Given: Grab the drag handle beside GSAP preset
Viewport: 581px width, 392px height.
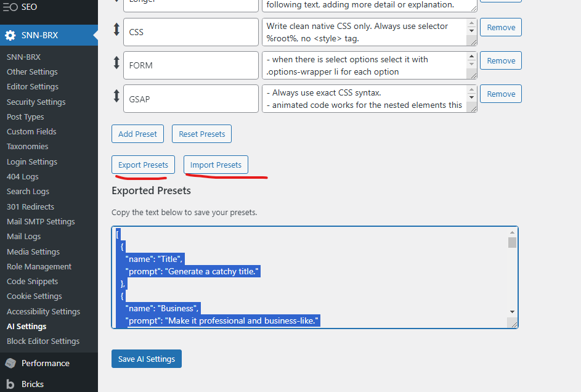Looking at the screenshot, I should [x=116, y=96].
